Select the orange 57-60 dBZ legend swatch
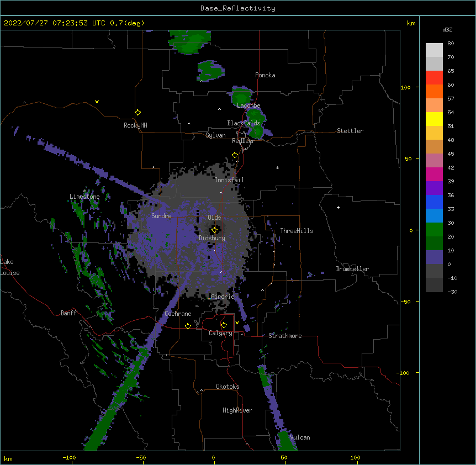The width and height of the screenshot is (476, 465). point(434,91)
